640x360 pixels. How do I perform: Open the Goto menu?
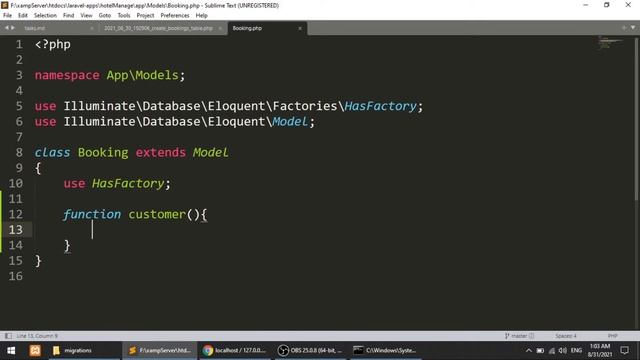pos(104,16)
